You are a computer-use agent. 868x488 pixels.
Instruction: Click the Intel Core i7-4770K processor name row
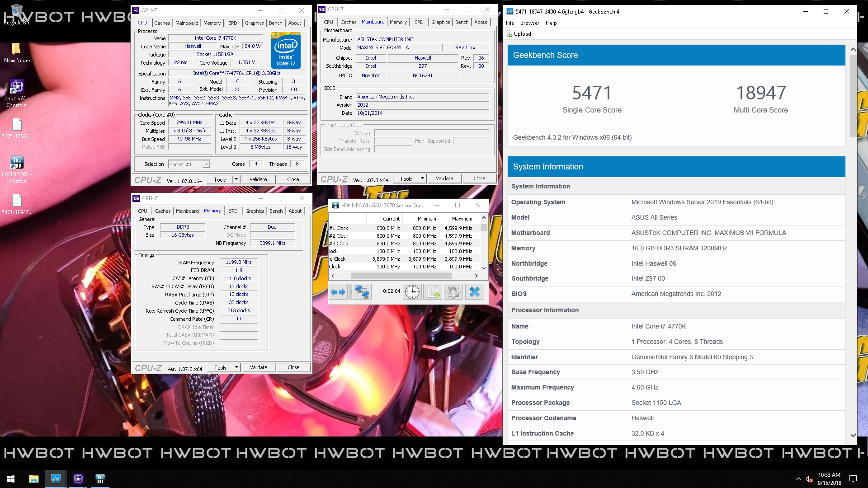pyautogui.click(x=676, y=326)
